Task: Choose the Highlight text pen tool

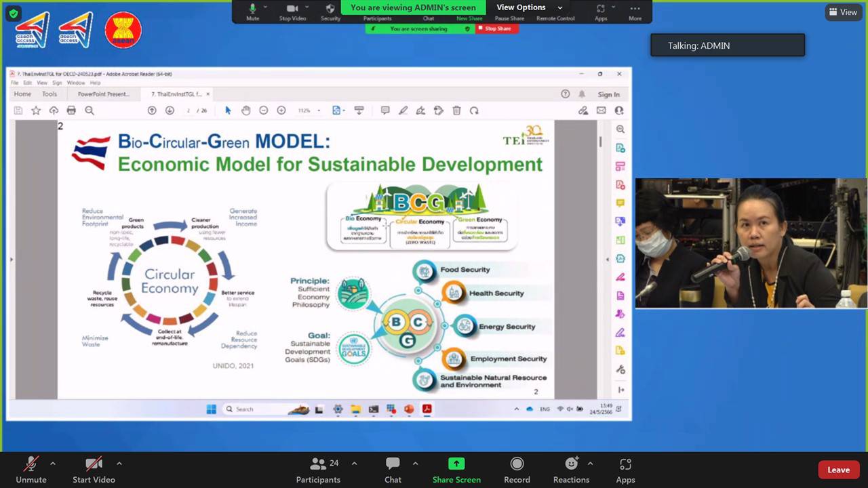Action: click(403, 110)
